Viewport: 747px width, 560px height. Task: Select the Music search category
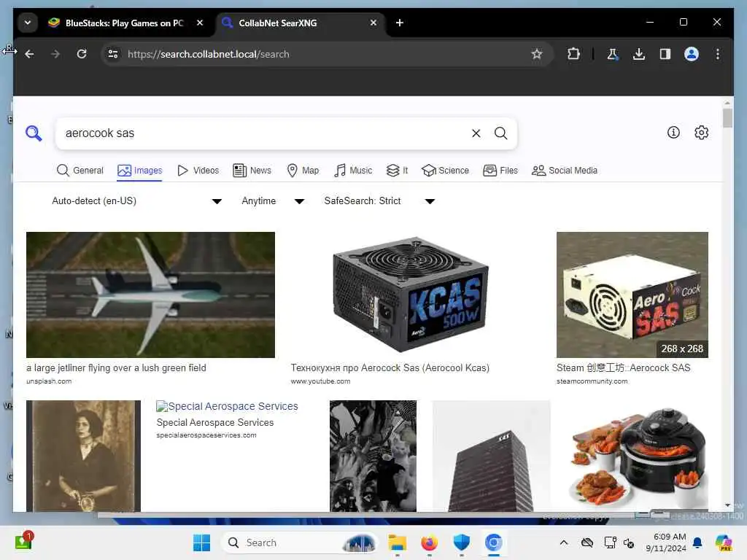(353, 171)
